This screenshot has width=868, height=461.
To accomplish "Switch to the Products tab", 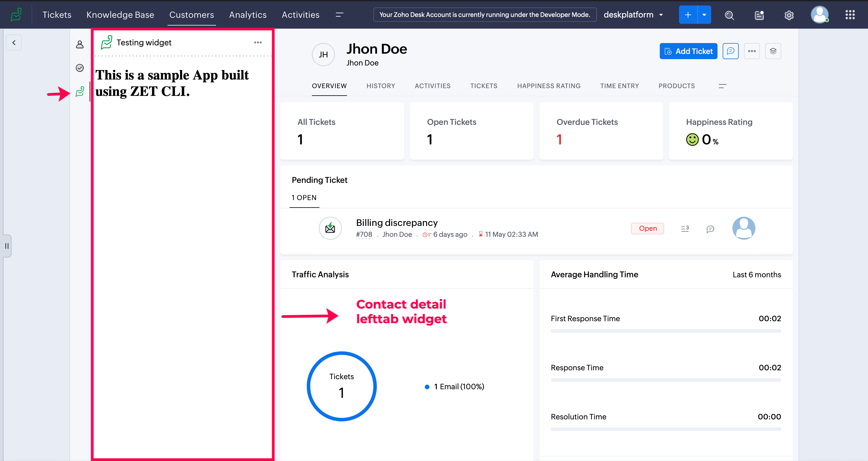I will [676, 86].
